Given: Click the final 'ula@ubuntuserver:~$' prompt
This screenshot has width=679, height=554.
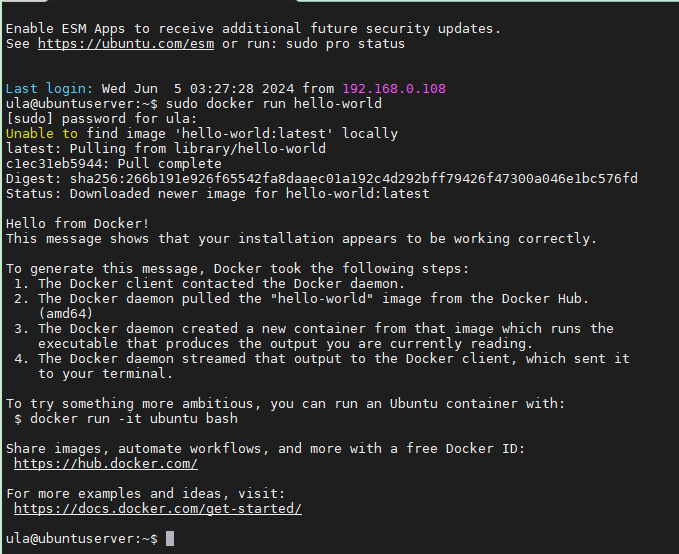Looking at the screenshot, I should 82,538.
